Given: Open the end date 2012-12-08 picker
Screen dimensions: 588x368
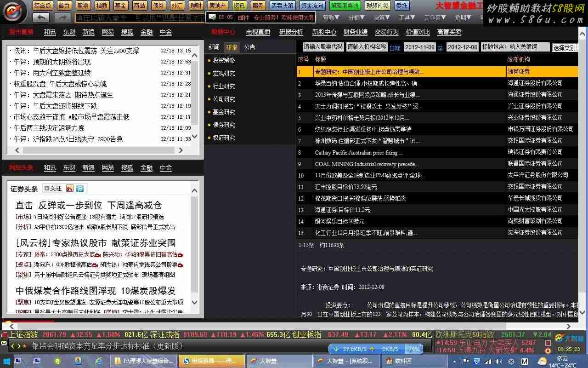Looking at the screenshot, I should (x=462, y=47).
